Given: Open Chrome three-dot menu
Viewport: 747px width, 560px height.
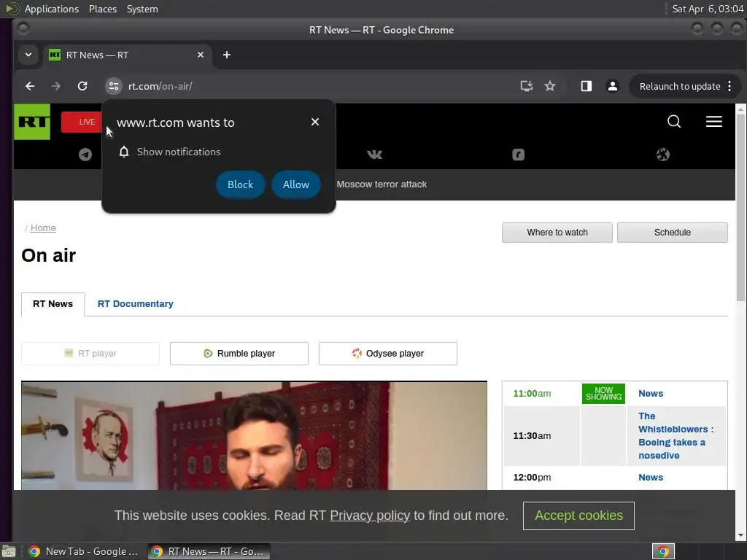Looking at the screenshot, I should [x=729, y=86].
